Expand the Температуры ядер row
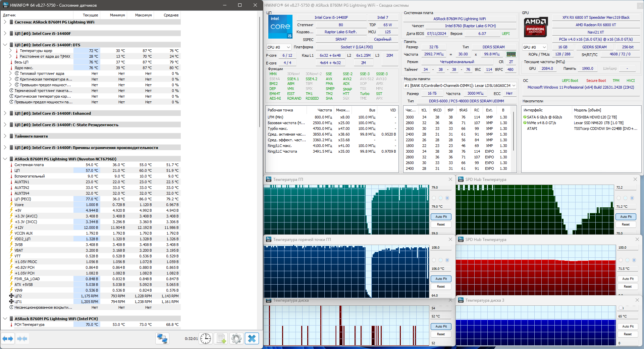 click(x=10, y=51)
